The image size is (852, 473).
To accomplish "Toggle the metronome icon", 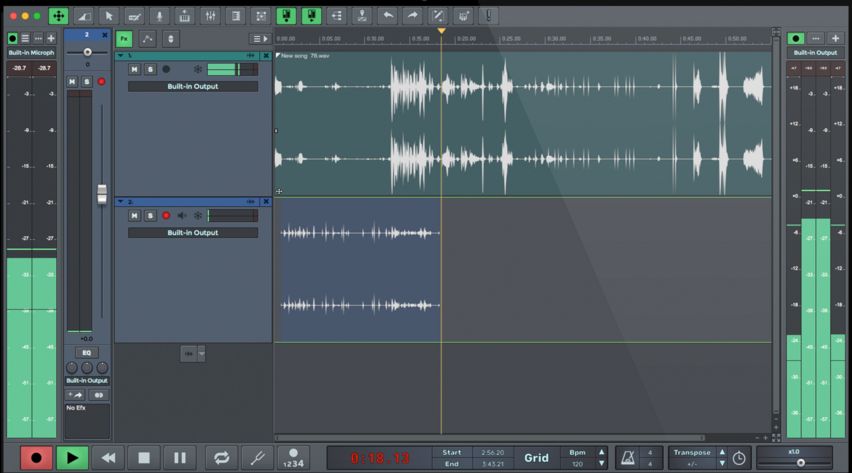I will tap(628, 458).
